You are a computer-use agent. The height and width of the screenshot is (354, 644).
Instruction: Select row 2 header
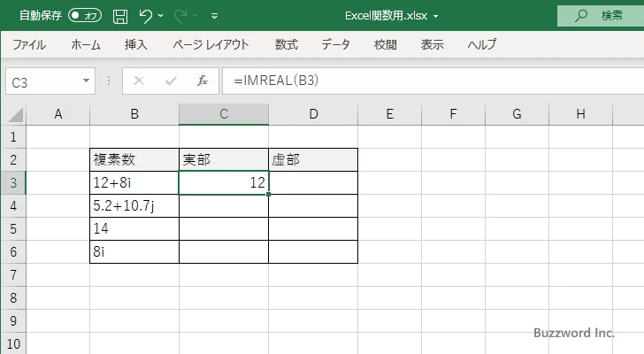(x=13, y=160)
